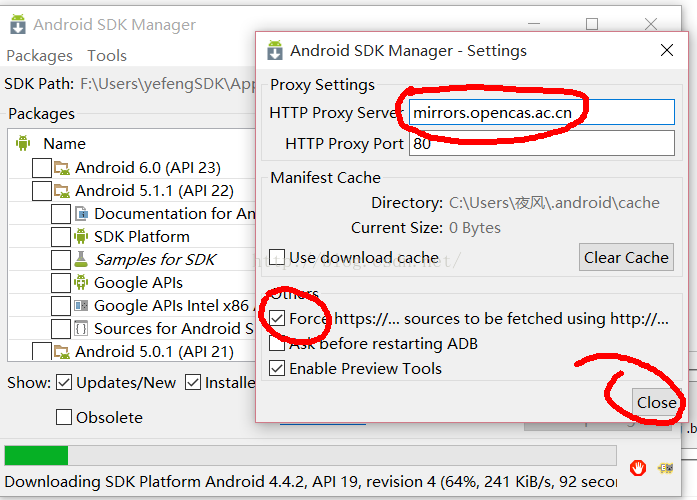Open the Packages menu
Image resolution: width=697 pixels, height=500 pixels.
point(40,56)
